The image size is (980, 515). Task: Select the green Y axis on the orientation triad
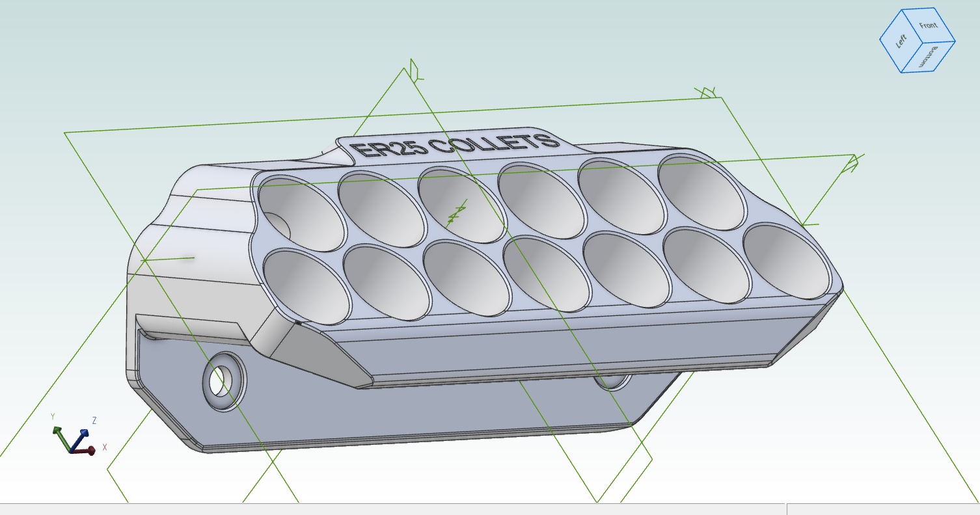pyautogui.click(x=57, y=430)
